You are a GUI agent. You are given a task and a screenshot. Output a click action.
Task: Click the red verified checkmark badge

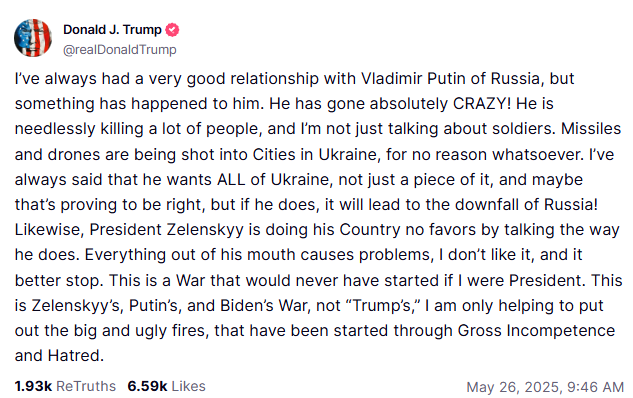coord(172,30)
